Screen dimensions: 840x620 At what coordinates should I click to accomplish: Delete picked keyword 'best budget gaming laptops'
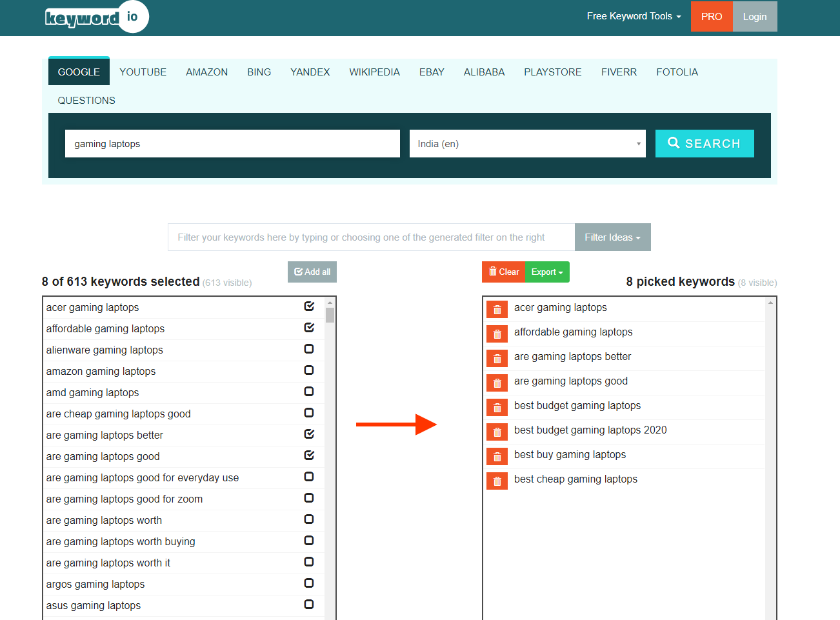[x=497, y=408]
